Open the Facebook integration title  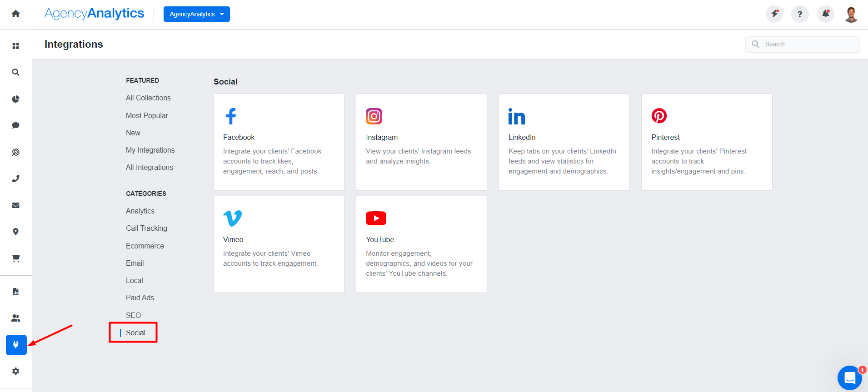click(x=239, y=137)
